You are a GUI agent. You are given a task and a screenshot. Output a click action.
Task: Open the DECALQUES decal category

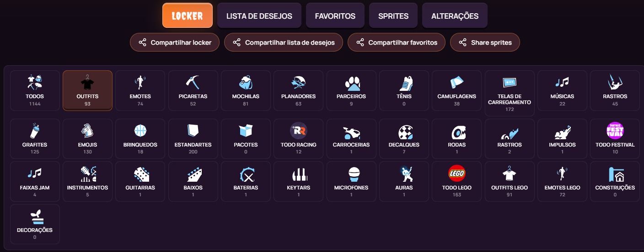coord(404,139)
